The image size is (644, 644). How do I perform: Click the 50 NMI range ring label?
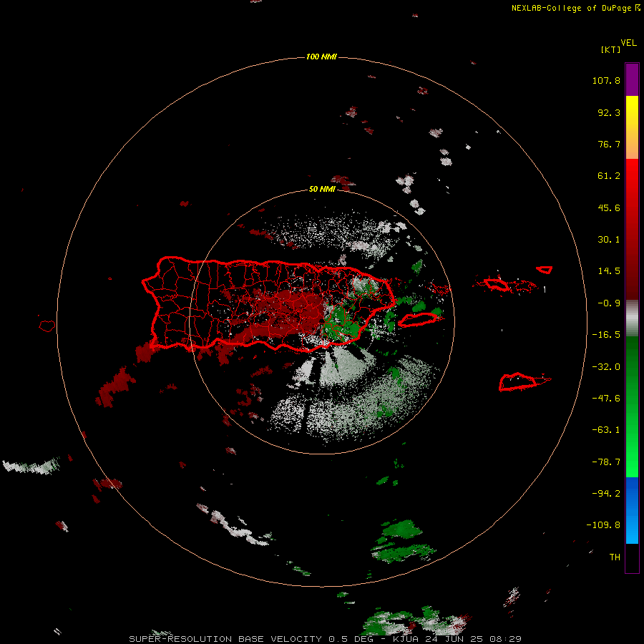tap(321, 189)
